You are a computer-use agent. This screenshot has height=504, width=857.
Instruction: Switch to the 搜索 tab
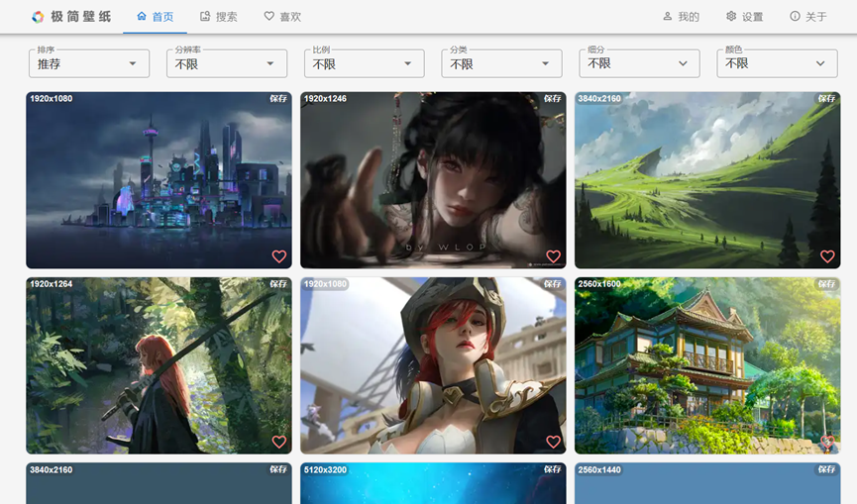(219, 17)
